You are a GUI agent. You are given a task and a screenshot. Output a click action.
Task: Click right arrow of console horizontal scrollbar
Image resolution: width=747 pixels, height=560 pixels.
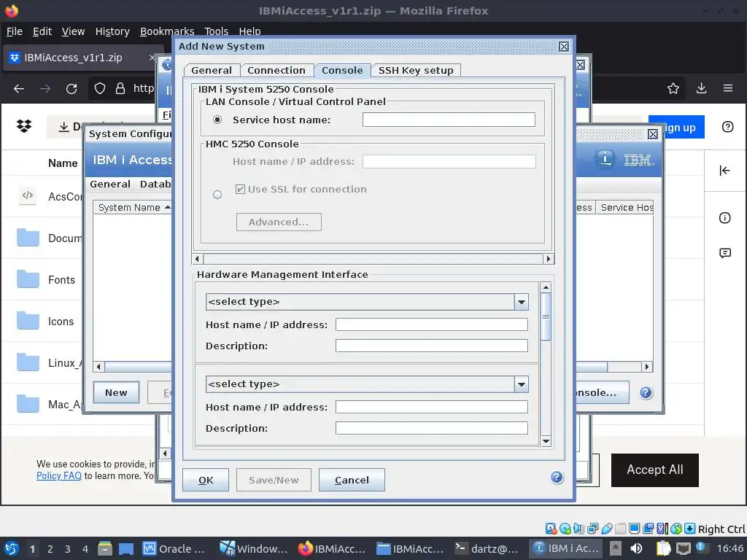coord(549,259)
